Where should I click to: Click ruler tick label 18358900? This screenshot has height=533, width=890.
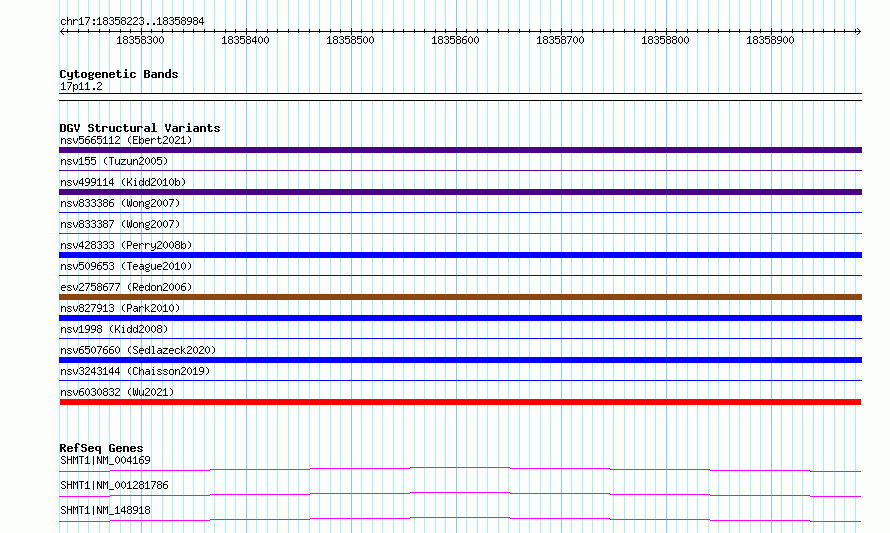pos(770,40)
